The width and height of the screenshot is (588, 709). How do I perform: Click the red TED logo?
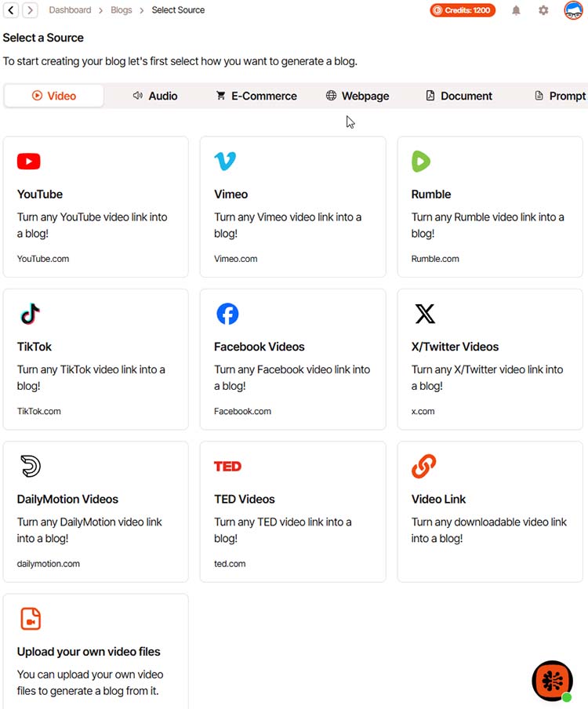coord(228,466)
